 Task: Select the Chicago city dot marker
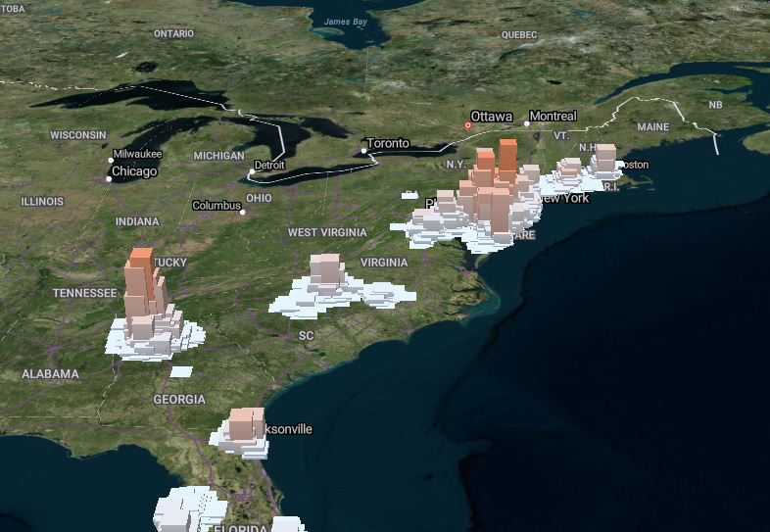point(109,178)
